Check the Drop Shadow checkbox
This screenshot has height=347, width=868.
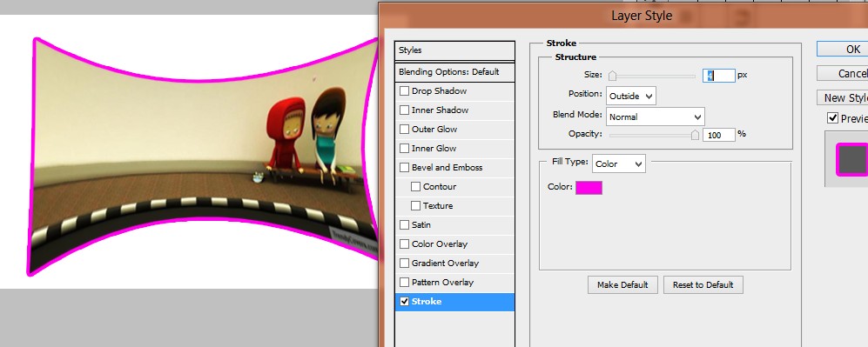404,91
